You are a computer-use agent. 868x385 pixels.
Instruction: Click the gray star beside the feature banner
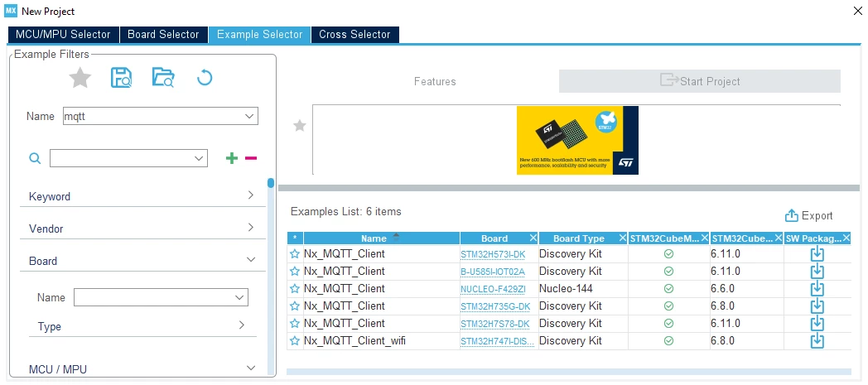pos(300,126)
